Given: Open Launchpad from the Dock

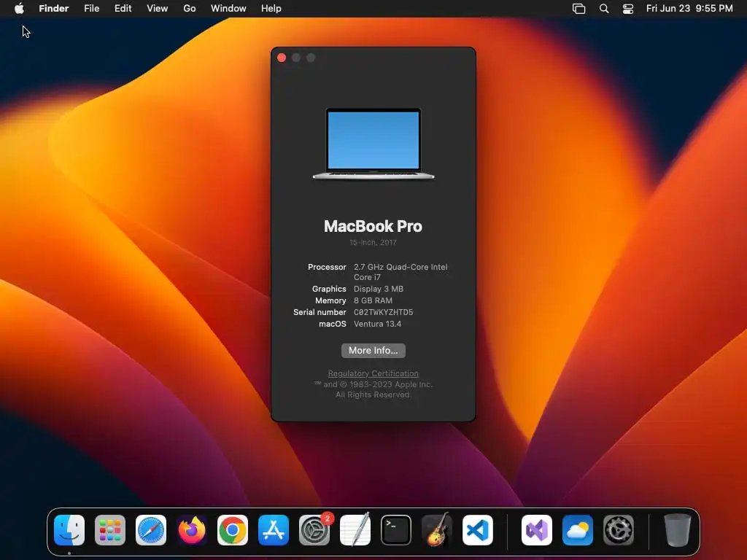Looking at the screenshot, I should 110,530.
